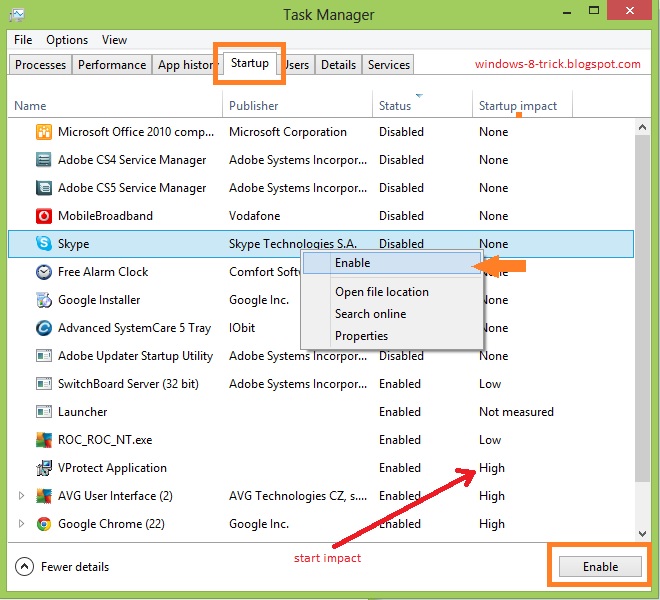Switch to the Users tab
Viewport: 660px width, 600px height.
tap(297, 65)
